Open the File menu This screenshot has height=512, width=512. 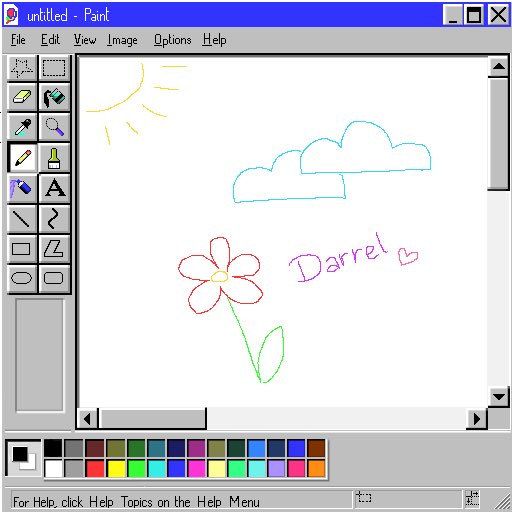point(18,40)
